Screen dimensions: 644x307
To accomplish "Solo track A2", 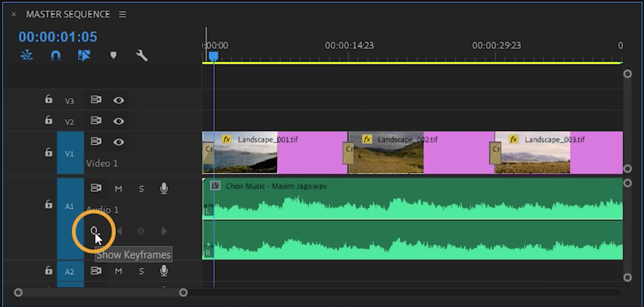I will pos(141,271).
